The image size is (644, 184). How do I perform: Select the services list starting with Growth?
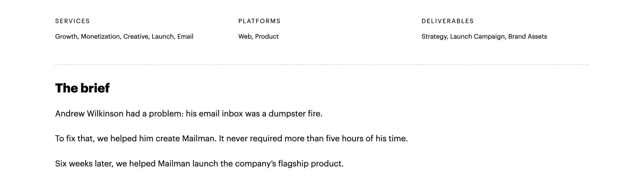(x=124, y=37)
